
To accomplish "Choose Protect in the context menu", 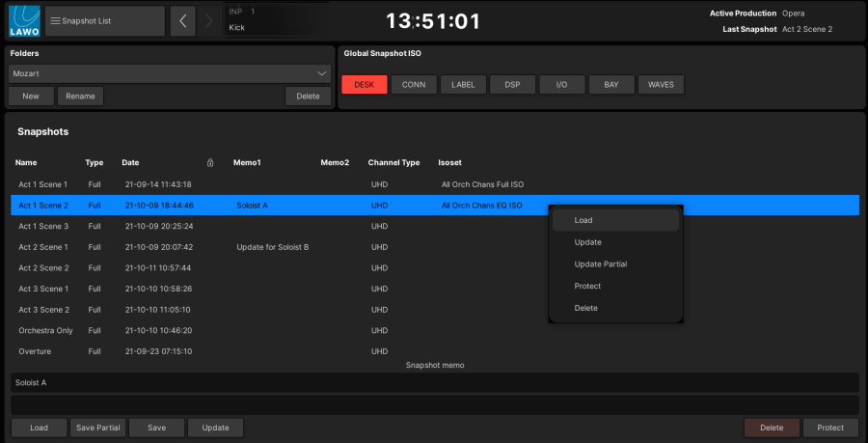I will point(587,286).
